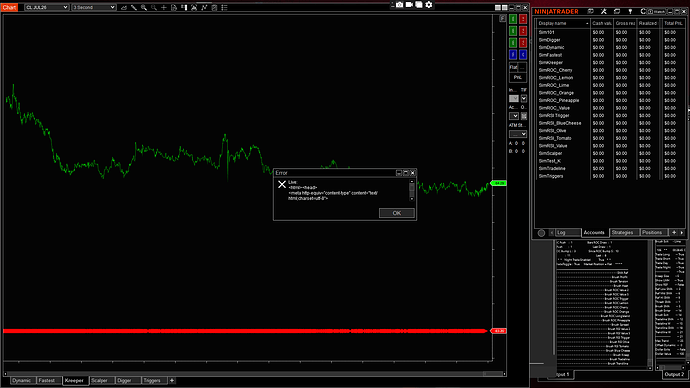
Task: Click the PnL display box in Chart Trader
Action: [518, 77]
